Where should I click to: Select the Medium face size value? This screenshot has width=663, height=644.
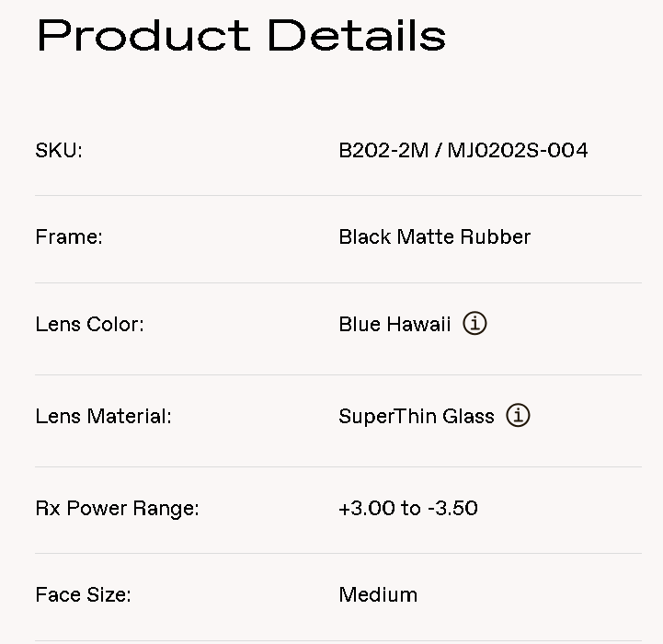(x=378, y=594)
